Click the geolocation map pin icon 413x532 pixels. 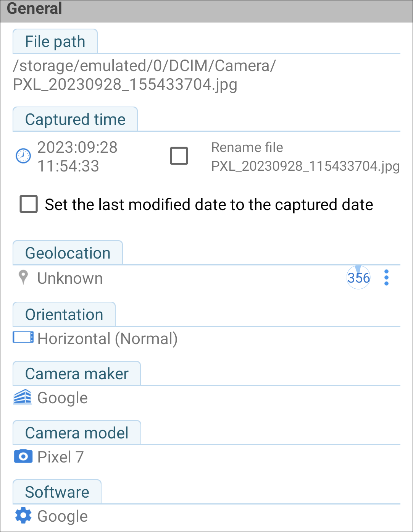coord(23,278)
